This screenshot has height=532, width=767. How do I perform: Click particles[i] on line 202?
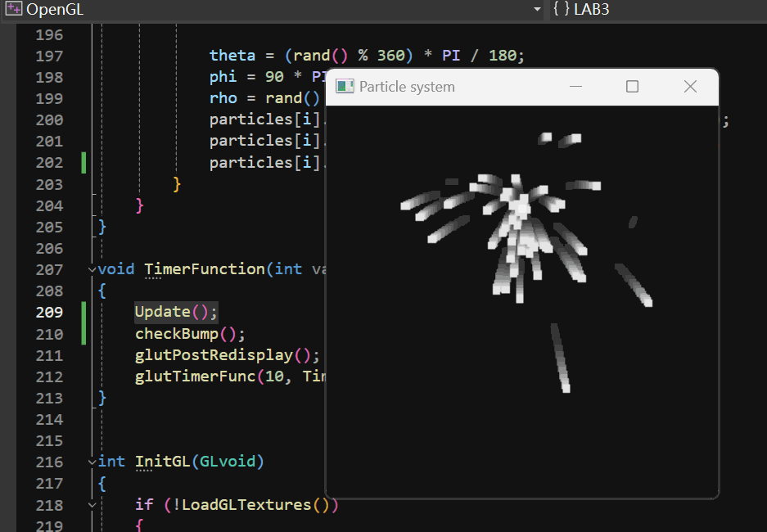264,163
